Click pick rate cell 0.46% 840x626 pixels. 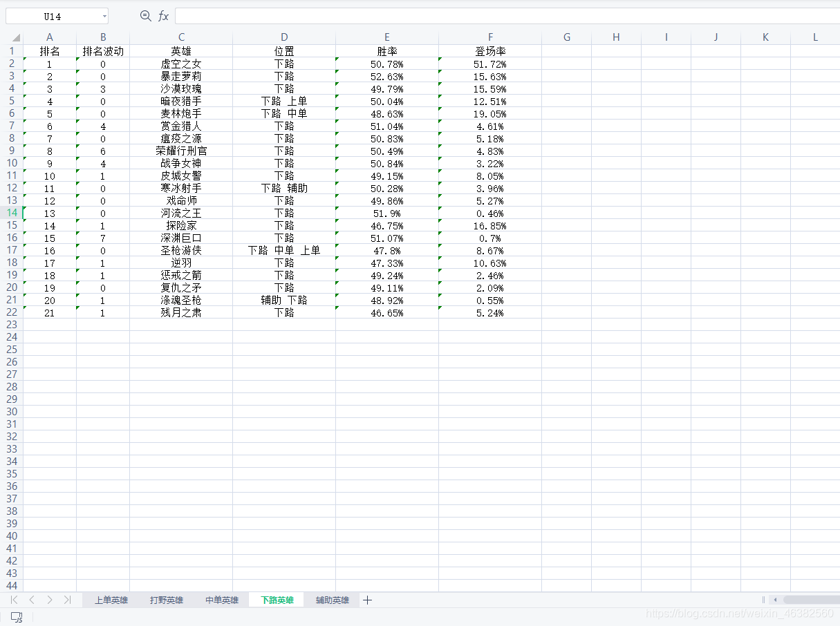(490, 214)
